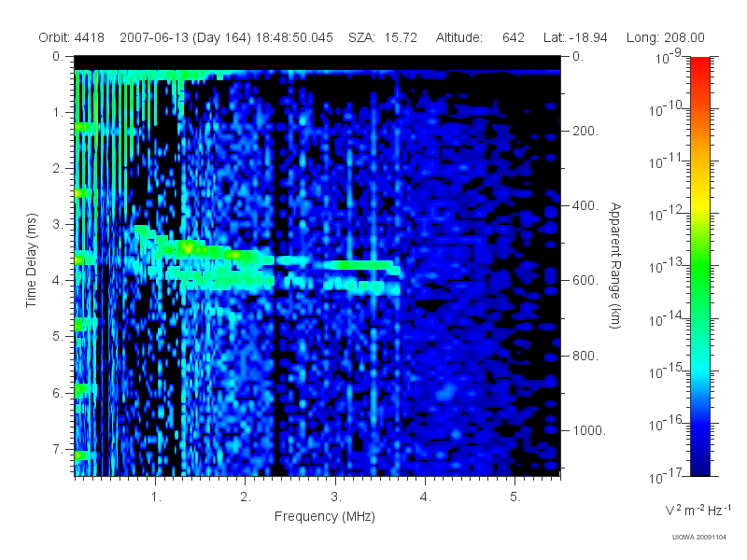The width and height of the screenshot is (747, 560).
Task: Click the 10^-12 colorbar tick label
Action: 667,215
